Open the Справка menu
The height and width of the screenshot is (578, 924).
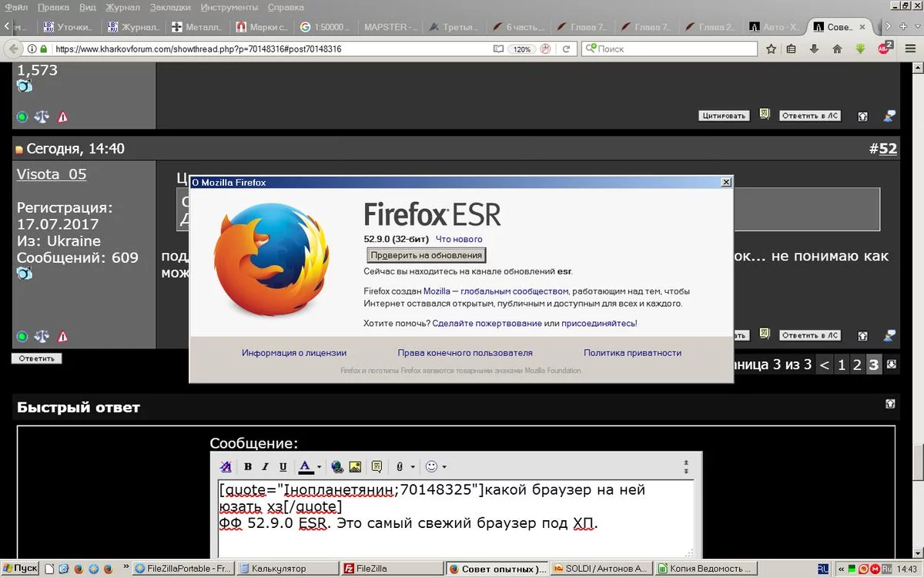(x=286, y=7)
